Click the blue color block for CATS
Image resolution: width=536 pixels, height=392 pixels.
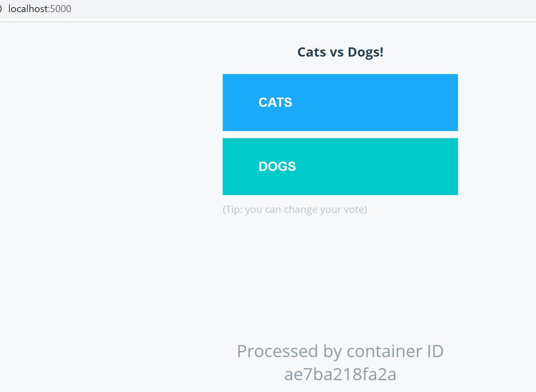[392, 103]
